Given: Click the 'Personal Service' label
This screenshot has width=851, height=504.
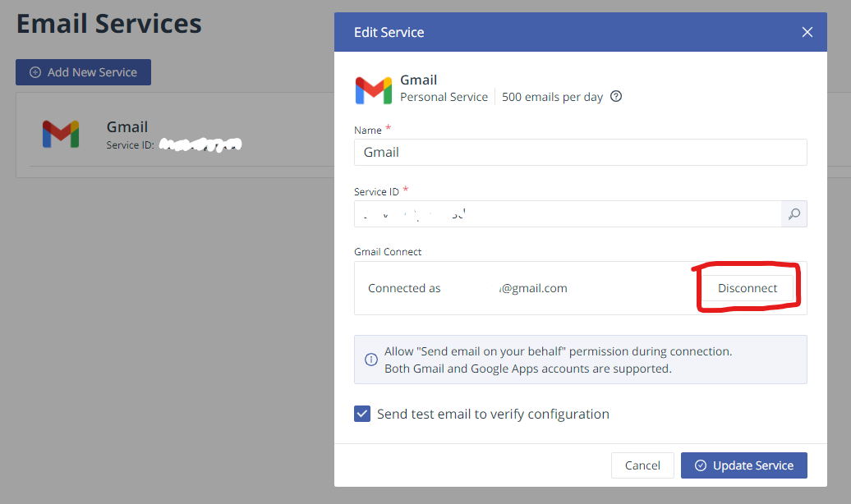Looking at the screenshot, I should pos(444,97).
